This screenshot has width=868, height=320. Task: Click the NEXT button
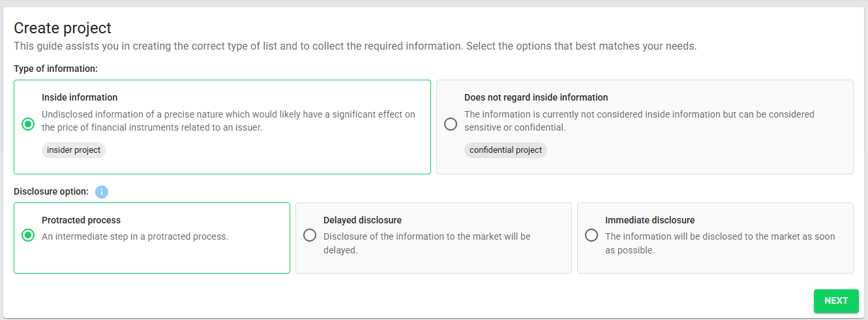[836, 301]
